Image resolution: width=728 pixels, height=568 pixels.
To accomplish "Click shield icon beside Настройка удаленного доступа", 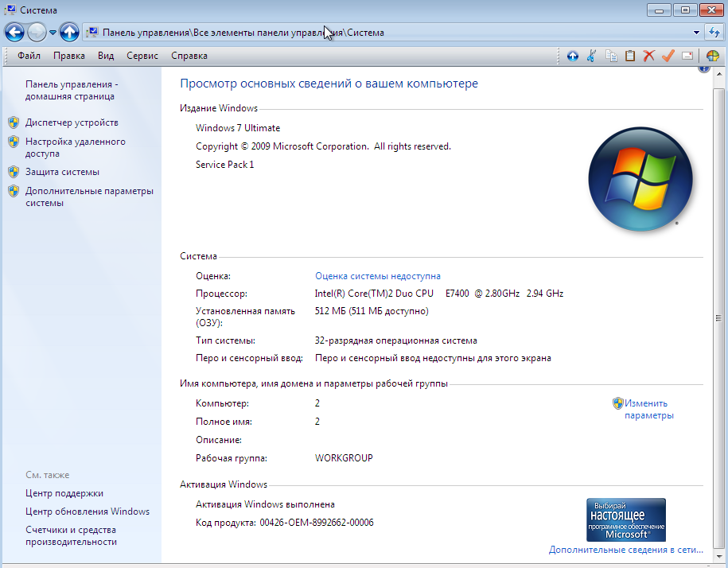I will tap(14, 142).
